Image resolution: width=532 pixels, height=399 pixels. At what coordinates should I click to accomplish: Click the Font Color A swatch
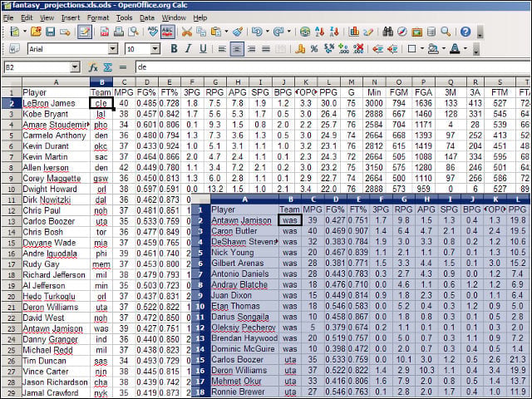coord(455,49)
